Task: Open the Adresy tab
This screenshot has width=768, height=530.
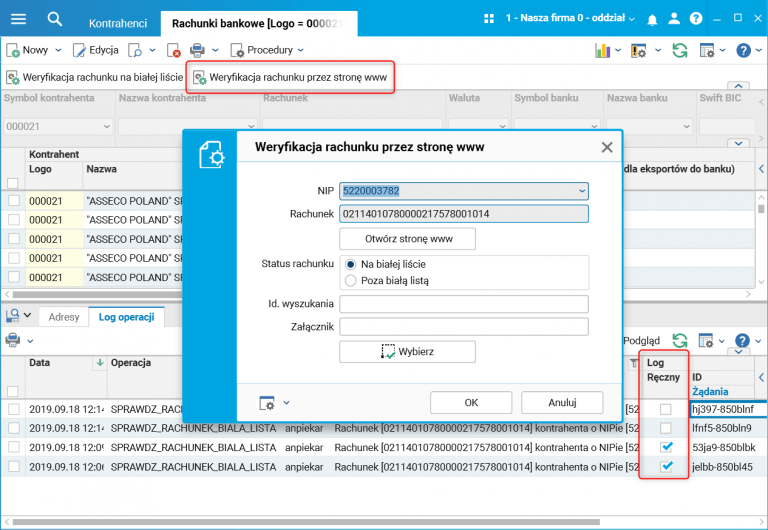Action: coord(64,317)
